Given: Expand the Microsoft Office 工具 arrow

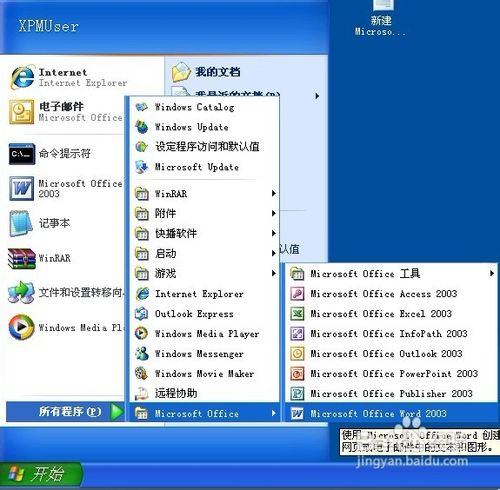Looking at the screenshot, I should point(492,273).
